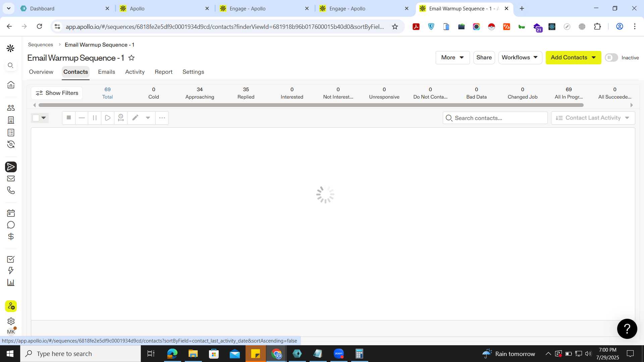Image resolution: width=644 pixels, height=362 pixels.
Task: Open File Explorer from taskbar
Action: 193,354
